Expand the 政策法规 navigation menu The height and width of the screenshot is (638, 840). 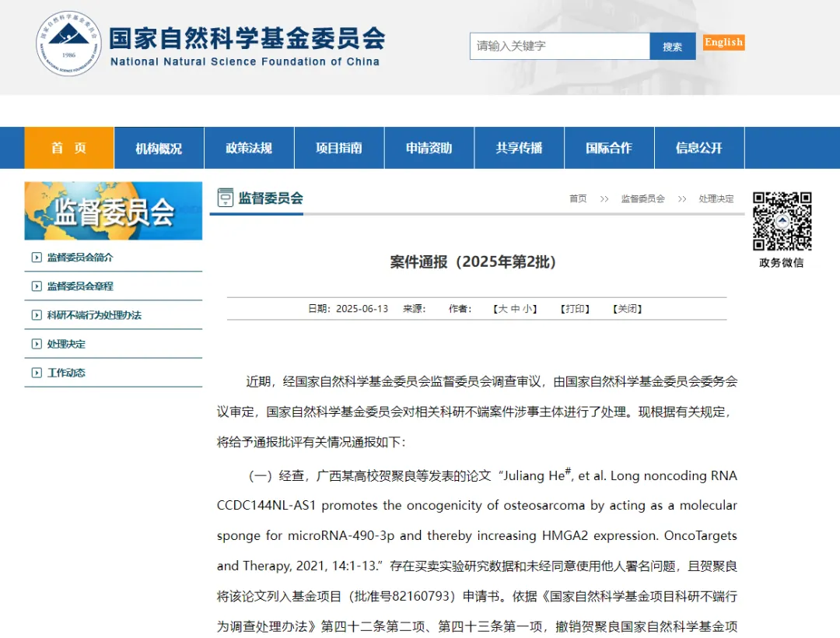coord(249,148)
